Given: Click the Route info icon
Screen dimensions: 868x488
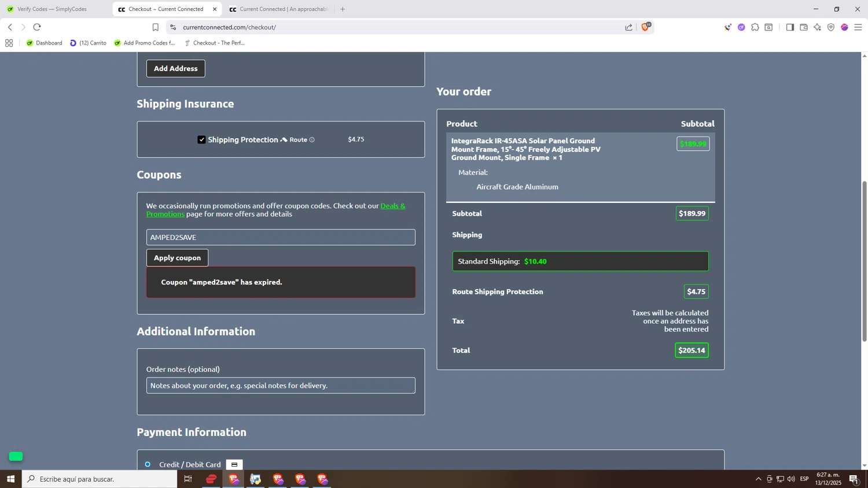Looking at the screenshot, I should (x=312, y=140).
